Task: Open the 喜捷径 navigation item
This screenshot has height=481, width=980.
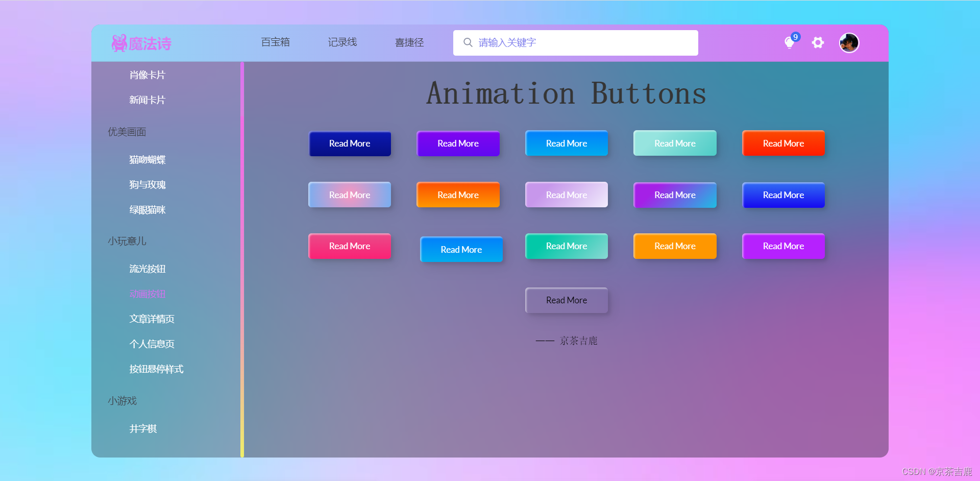Action: [409, 42]
